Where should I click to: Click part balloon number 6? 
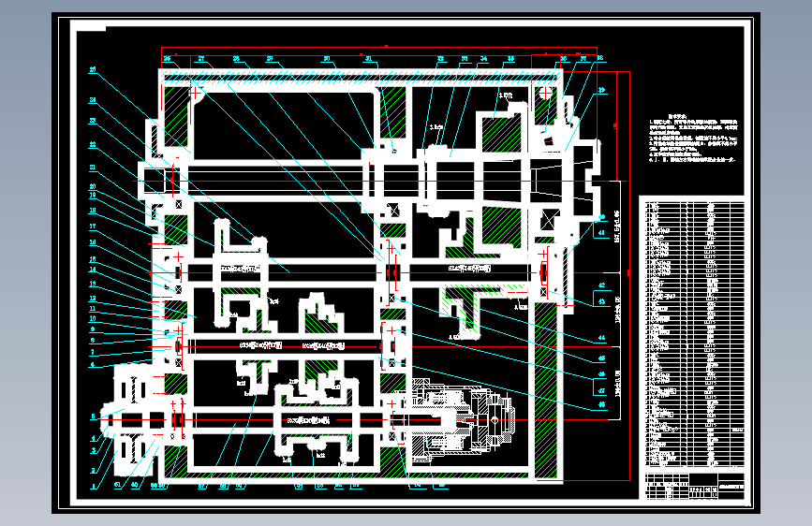(x=93, y=364)
